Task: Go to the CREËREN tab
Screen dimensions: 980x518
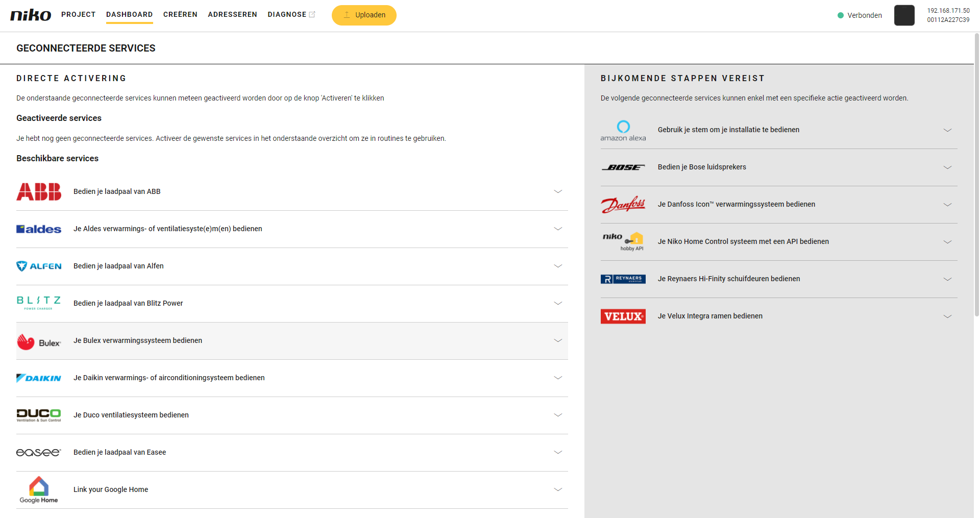Action: point(180,14)
